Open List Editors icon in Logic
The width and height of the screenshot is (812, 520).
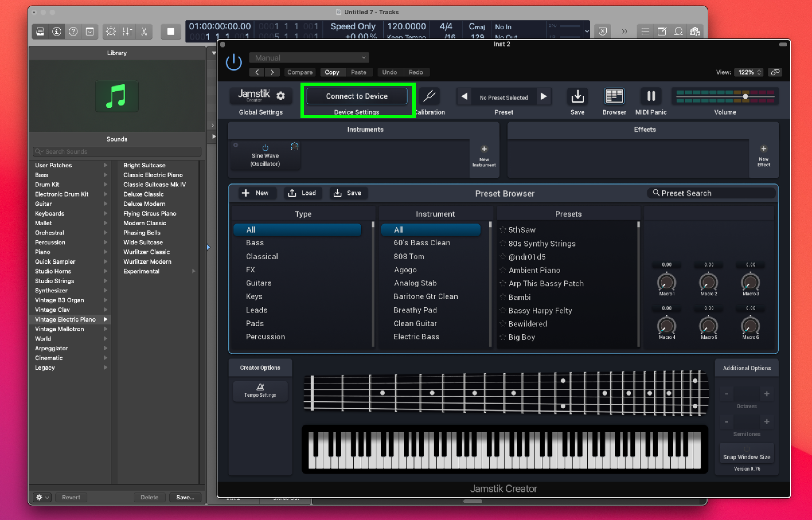pyautogui.click(x=645, y=32)
